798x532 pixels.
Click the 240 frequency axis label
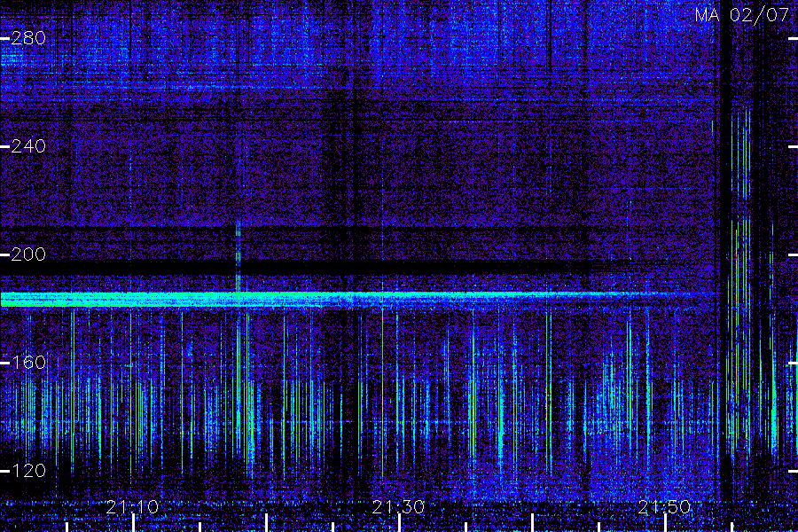tap(28, 146)
